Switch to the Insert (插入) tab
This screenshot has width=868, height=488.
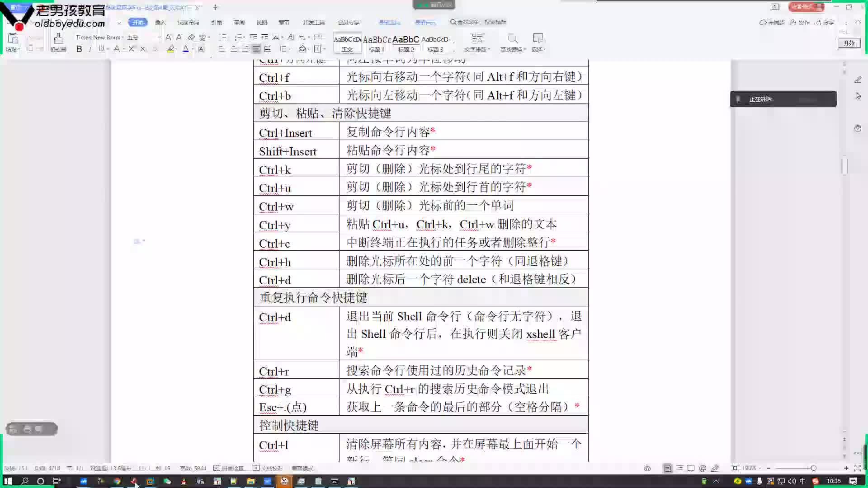pos(160,22)
